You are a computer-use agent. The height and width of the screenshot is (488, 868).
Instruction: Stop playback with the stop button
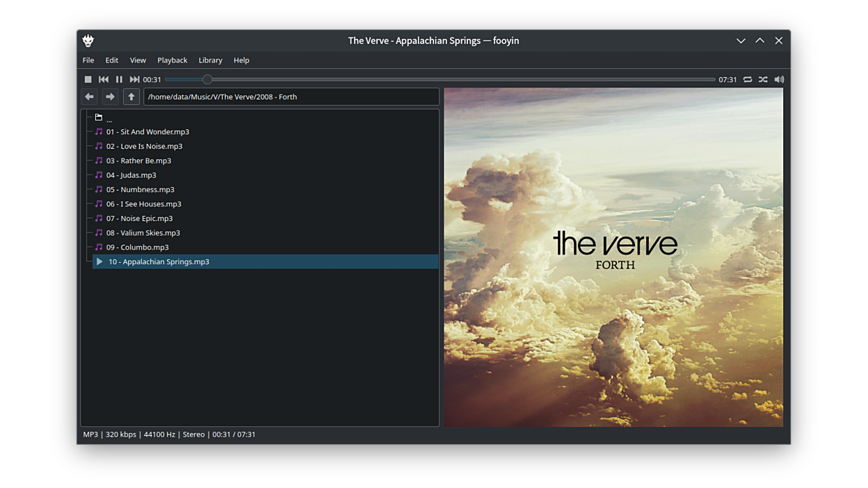click(88, 80)
